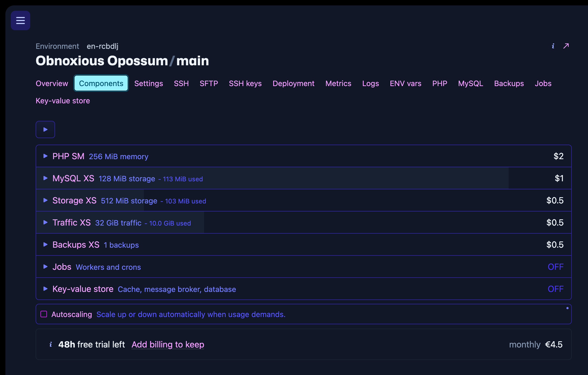Enable the Autoscaling checkbox

[x=44, y=314]
